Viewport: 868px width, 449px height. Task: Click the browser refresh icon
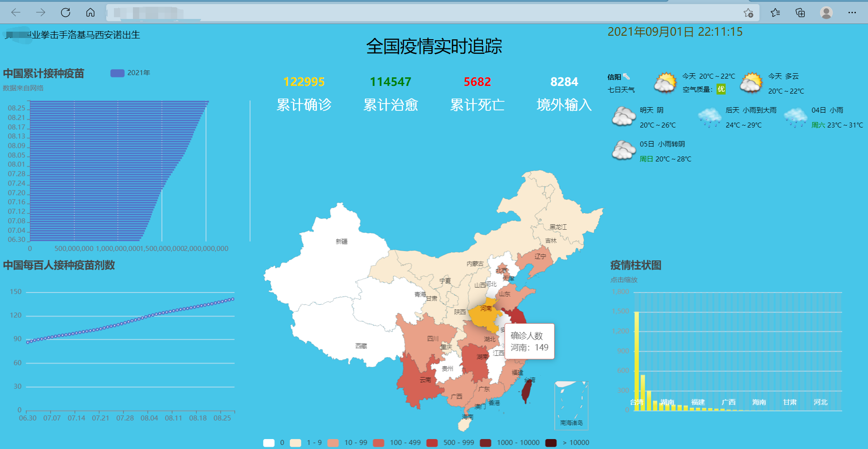click(x=66, y=13)
